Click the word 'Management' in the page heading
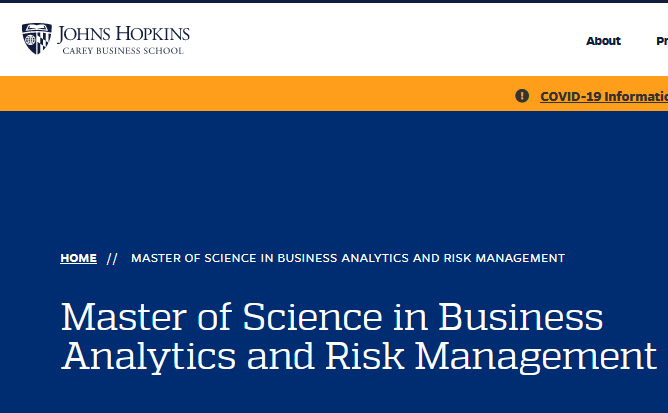668x413 pixels. click(536, 357)
